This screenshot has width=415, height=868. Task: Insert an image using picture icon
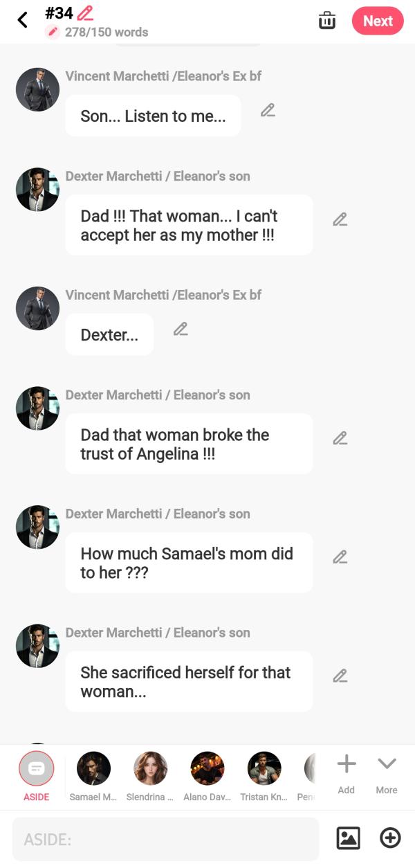point(348,838)
